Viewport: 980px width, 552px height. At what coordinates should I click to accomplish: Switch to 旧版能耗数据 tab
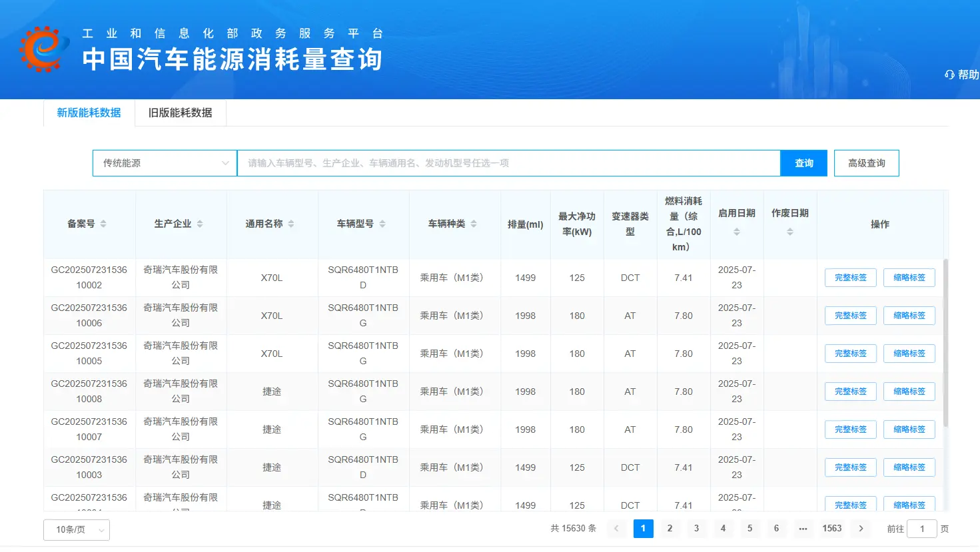pos(181,113)
